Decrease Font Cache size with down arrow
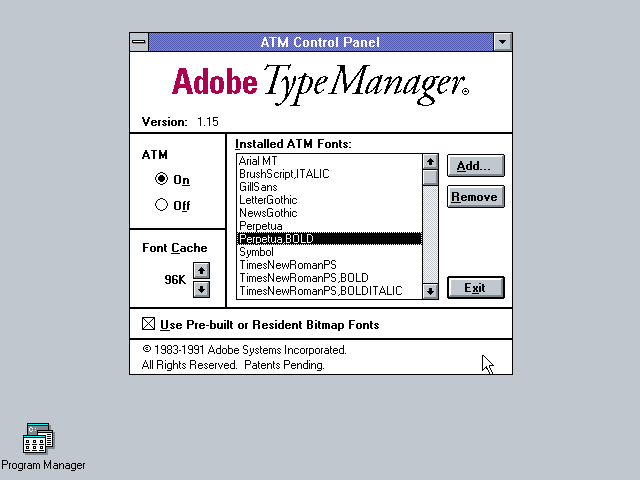The image size is (640, 480). 201,289
